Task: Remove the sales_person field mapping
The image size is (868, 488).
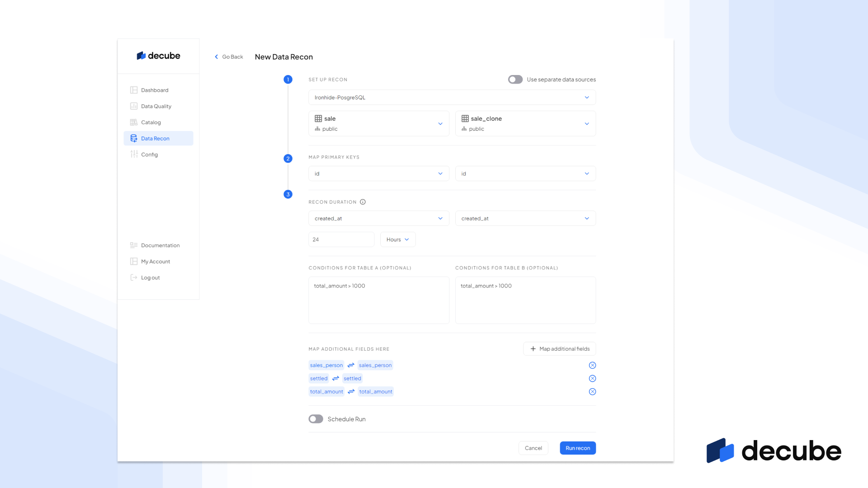Action: (x=592, y=365)
